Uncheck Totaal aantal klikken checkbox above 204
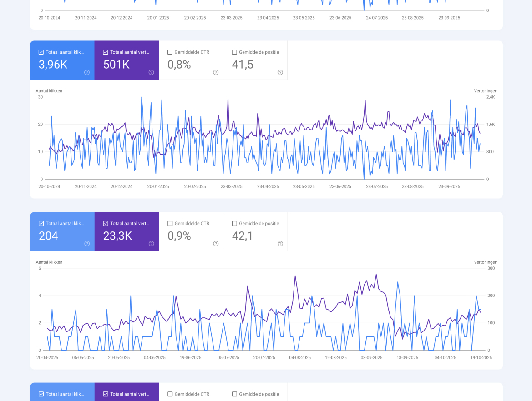Screen dimensions: 532x401 (x=41, y=224)
